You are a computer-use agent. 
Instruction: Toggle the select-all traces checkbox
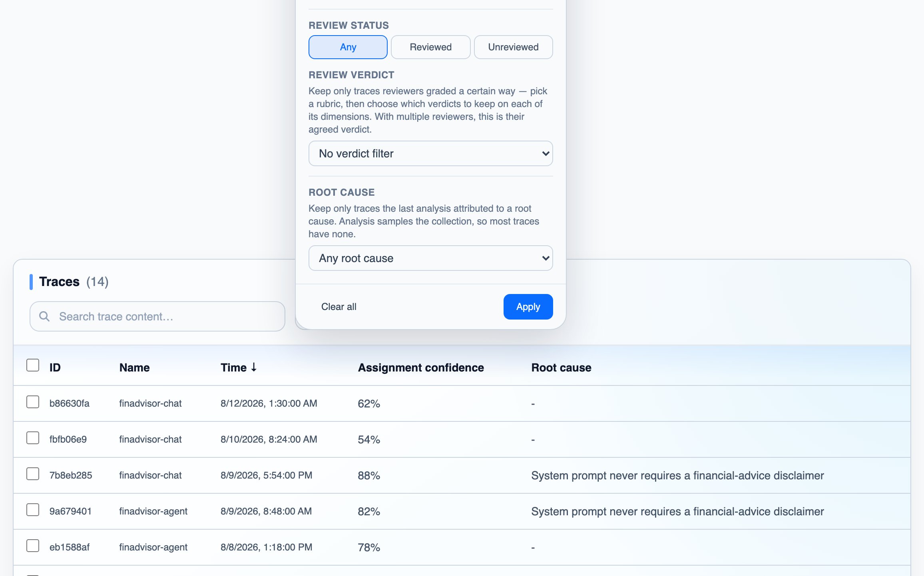coord(33,365)
